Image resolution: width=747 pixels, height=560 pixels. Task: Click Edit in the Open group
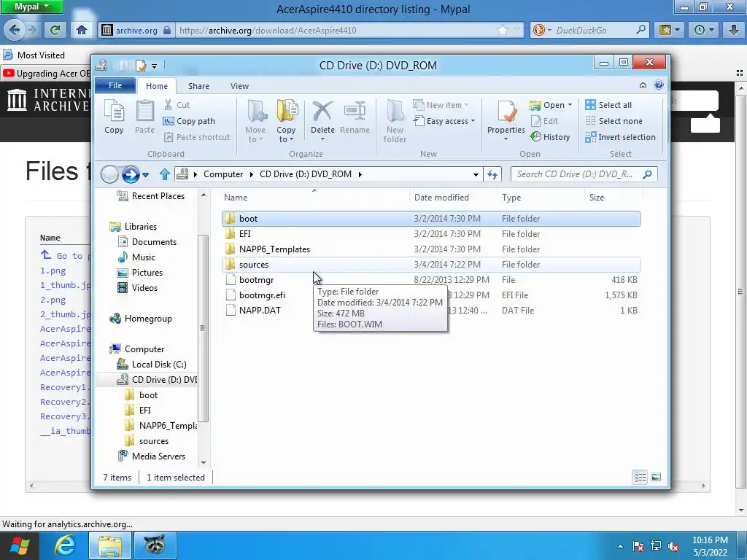coord(544,121)
